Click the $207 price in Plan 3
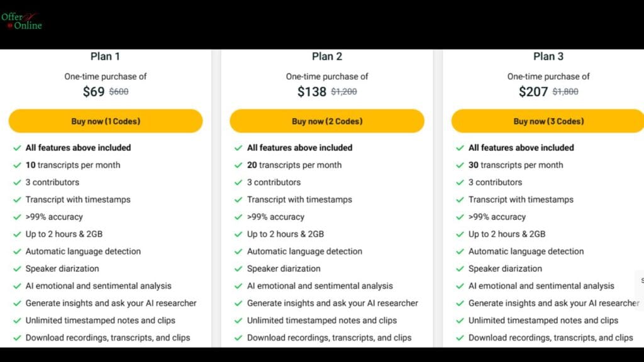644x362 pixels. (x=533, y=92)
